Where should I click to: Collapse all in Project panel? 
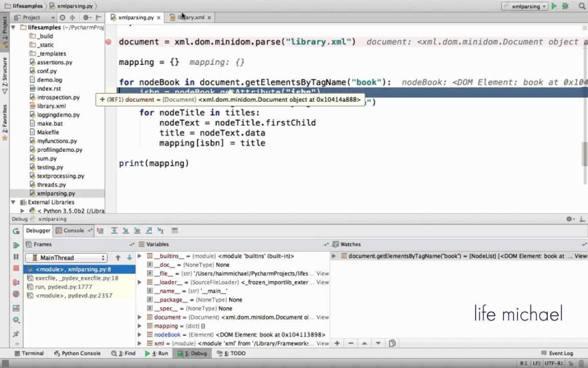[x=72, y=17]
